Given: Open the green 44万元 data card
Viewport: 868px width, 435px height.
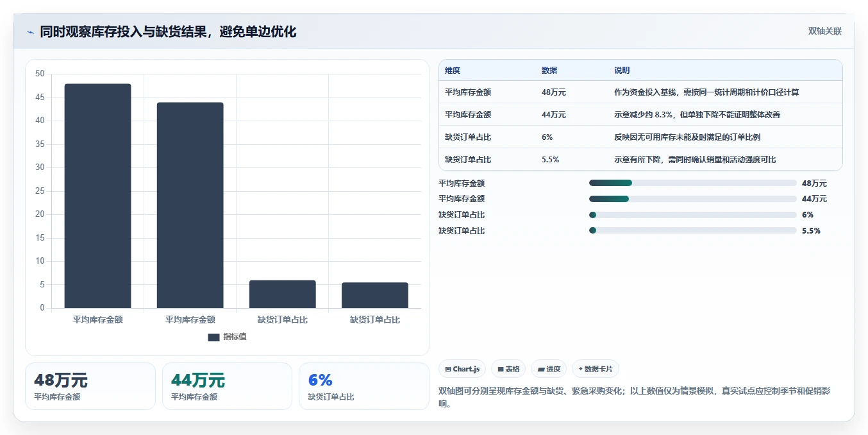Looking at the screenshot, I should (227, 386).
